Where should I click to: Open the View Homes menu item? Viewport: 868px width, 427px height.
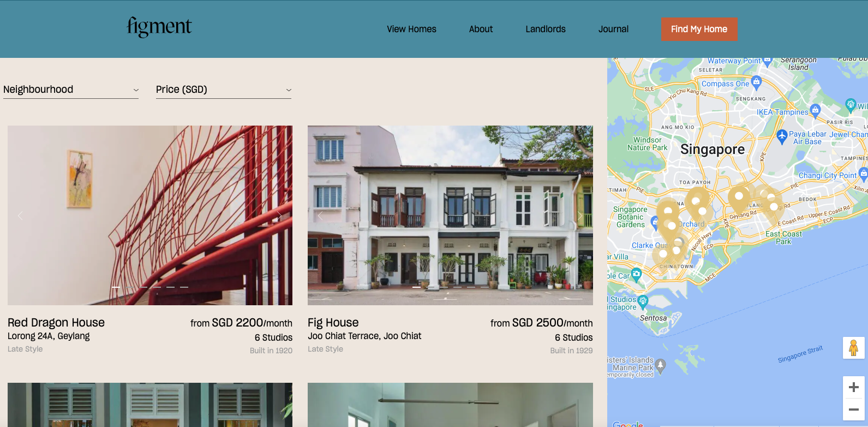tap(411, 29)
